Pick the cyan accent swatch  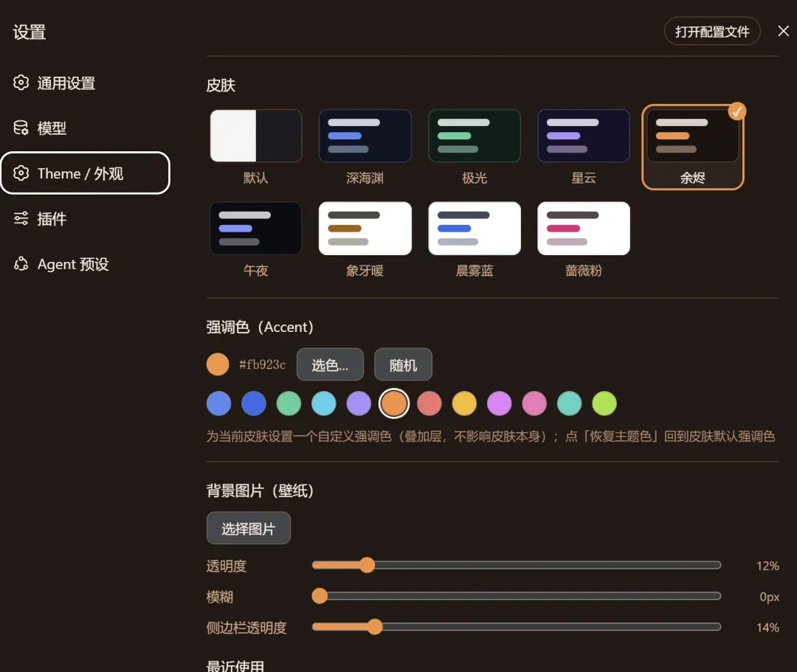point(324,403)
